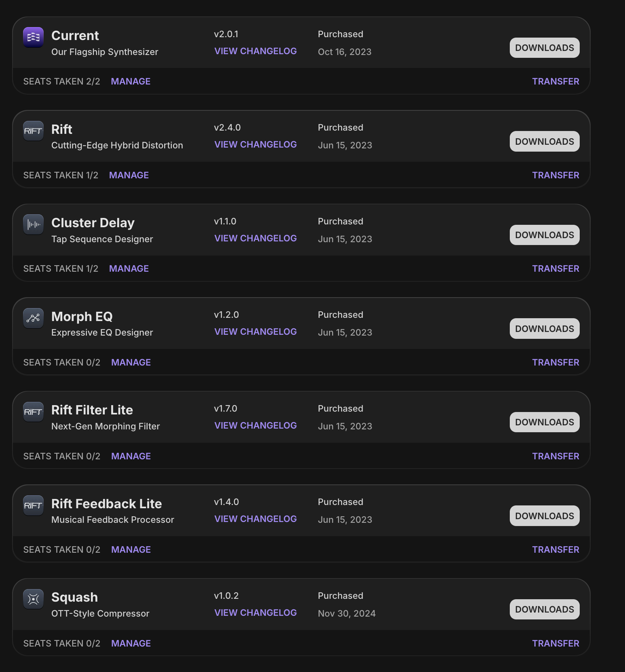Screen dimensions: 625x672
Task: Transfer the Rift license
Action: click(555, 175)
